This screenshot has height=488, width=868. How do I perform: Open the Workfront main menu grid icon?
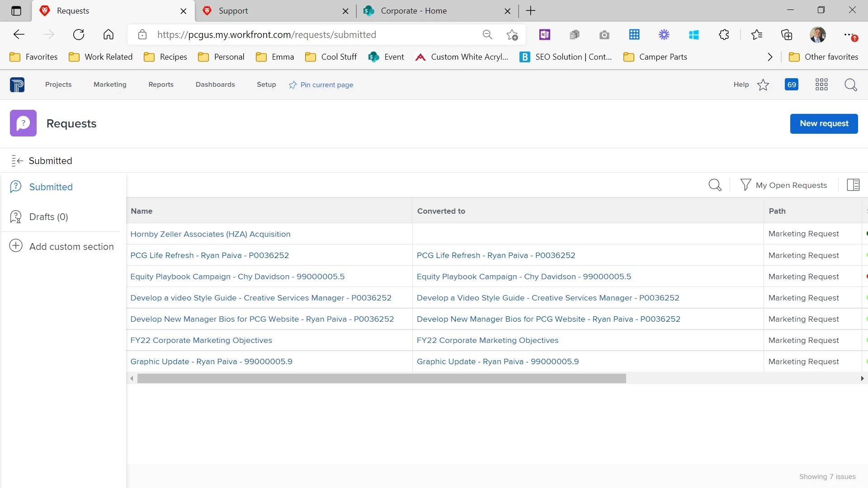pyautogui.click(x=821, y=84)
